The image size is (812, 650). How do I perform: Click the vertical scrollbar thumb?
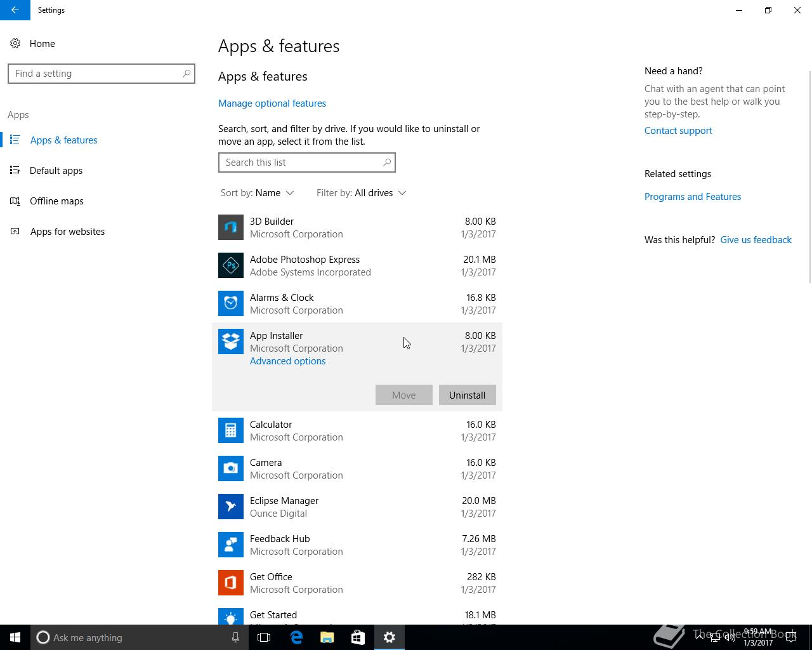(809, 176)
